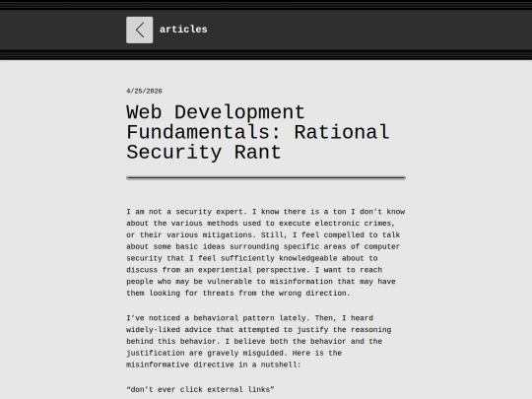
Task: Open the articles header link
Action: pos(183,30)
